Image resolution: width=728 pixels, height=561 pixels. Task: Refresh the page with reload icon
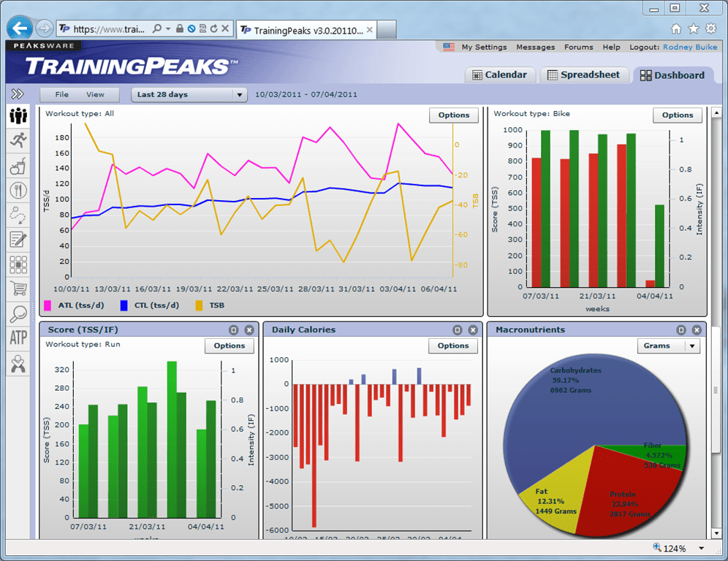(214, 28)
